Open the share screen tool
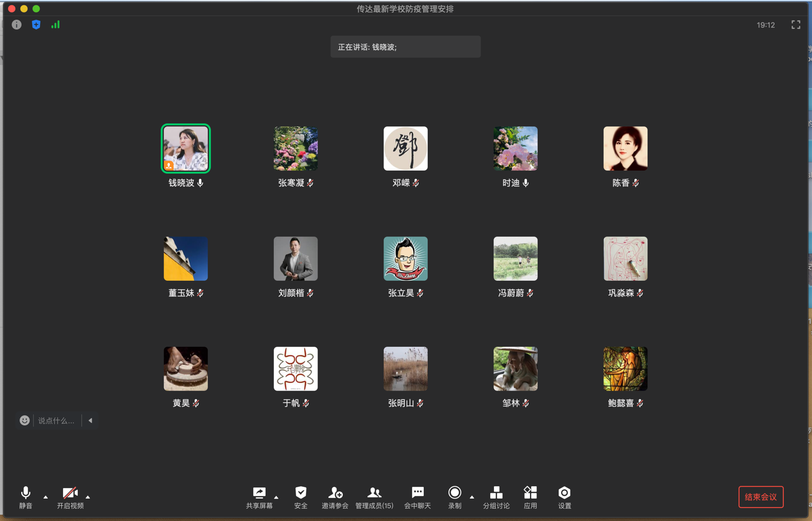The height and width of the screenshot is (521, 812). coord(259,497)
